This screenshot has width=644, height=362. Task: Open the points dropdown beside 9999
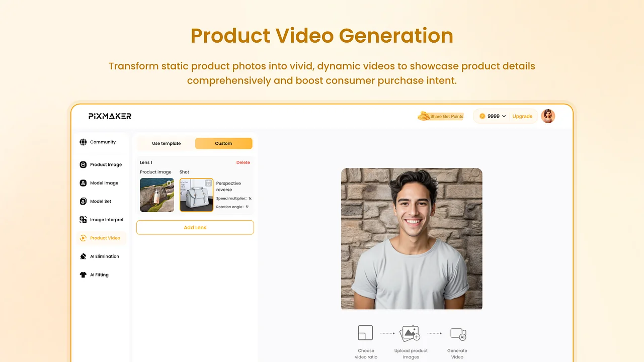point(504,116)
